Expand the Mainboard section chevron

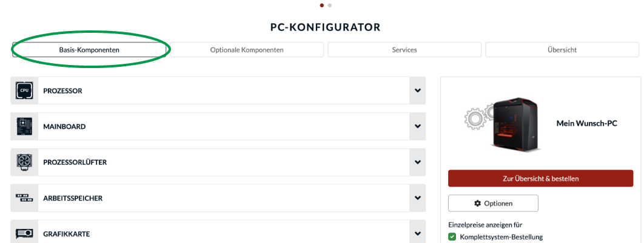[418, 126]
